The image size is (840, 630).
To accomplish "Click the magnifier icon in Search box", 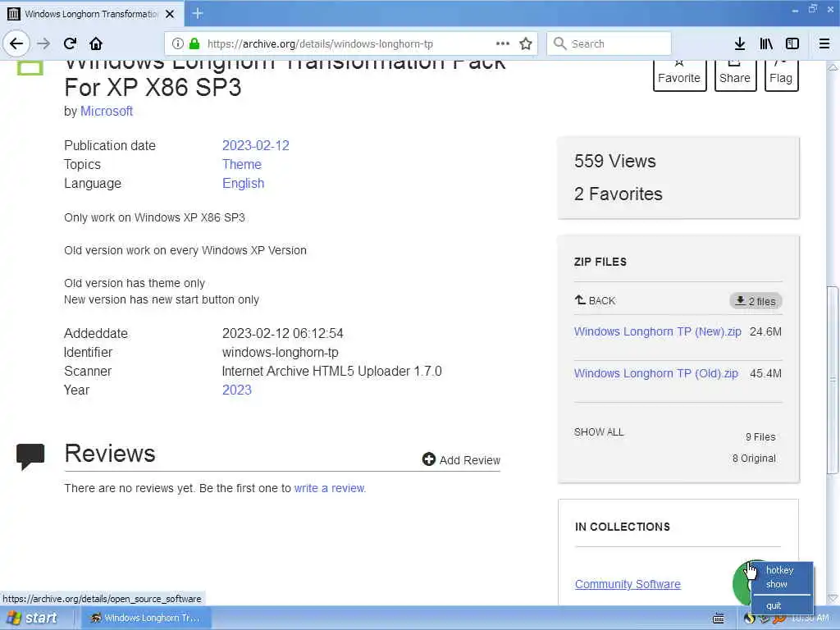I will point(559,43).
